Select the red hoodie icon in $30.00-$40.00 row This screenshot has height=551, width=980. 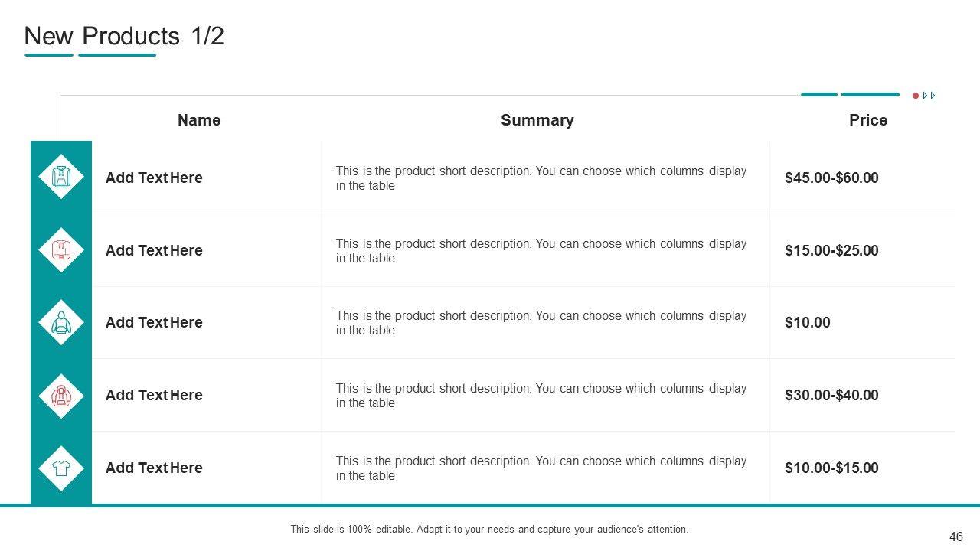pos(61,395)
